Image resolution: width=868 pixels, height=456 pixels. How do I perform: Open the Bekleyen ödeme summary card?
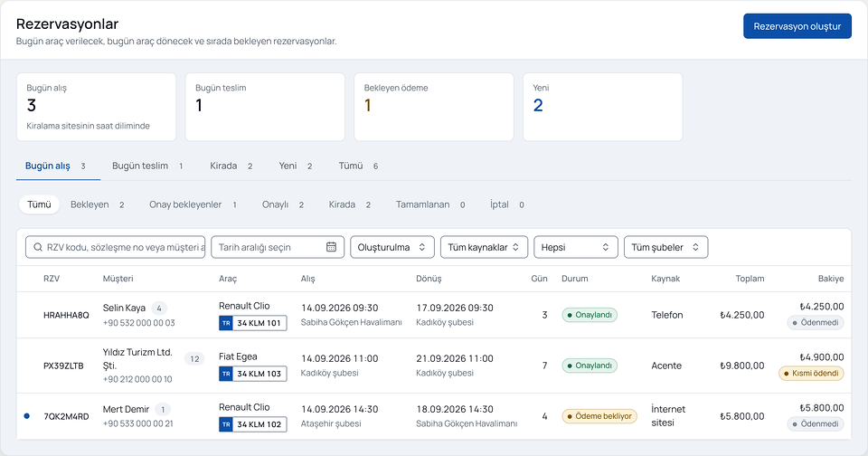[x=434, y=107]
